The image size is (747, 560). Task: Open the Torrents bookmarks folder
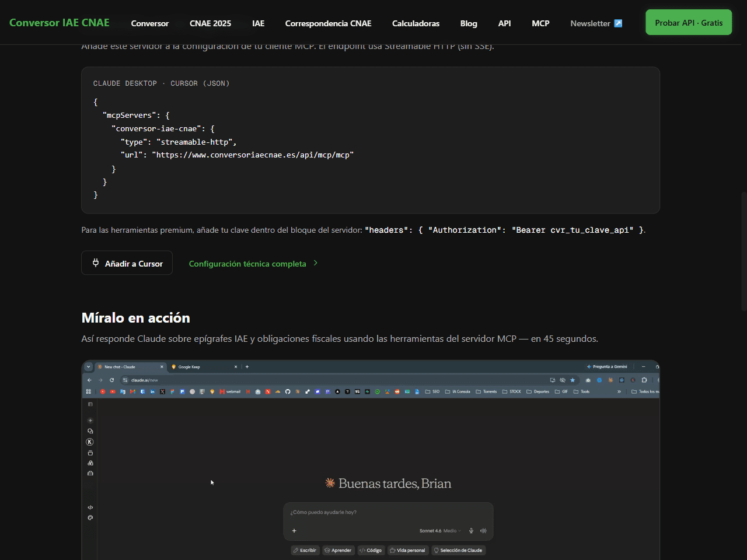(486, 391)
